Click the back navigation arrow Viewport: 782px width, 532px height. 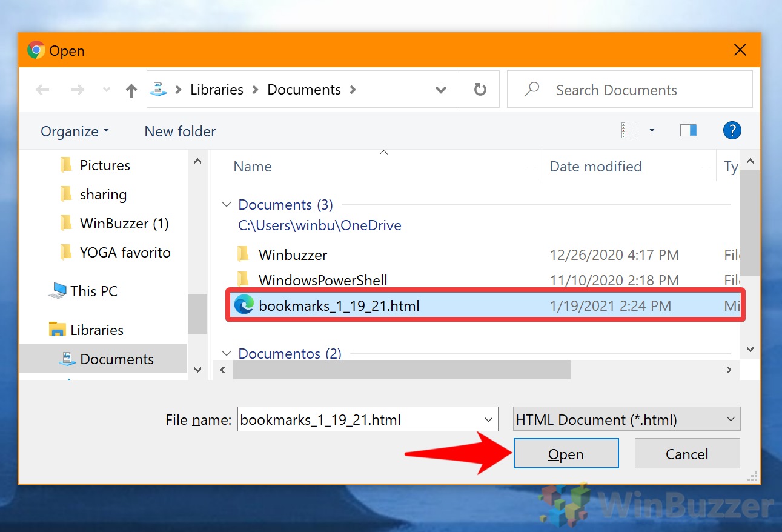(42, 89)
